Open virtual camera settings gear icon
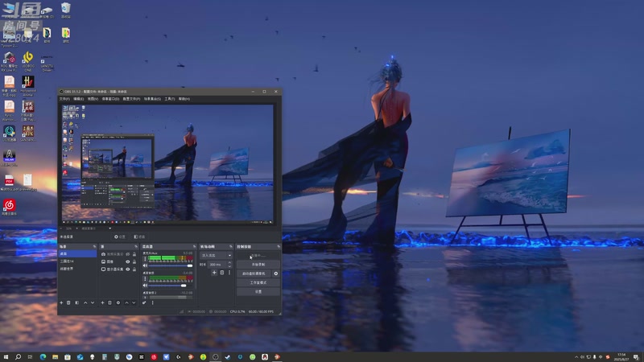644x362 pixels. [x=275, y=274]
